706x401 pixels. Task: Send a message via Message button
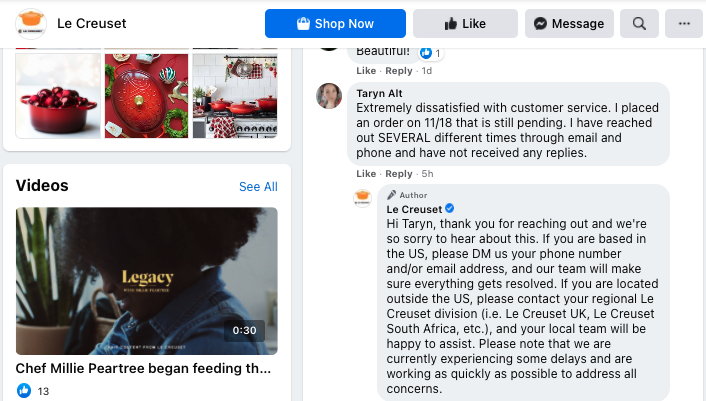[569, 23]
